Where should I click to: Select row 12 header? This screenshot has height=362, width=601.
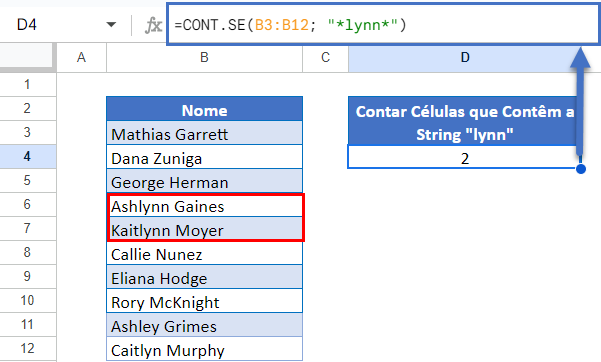(x=28, y=349)
